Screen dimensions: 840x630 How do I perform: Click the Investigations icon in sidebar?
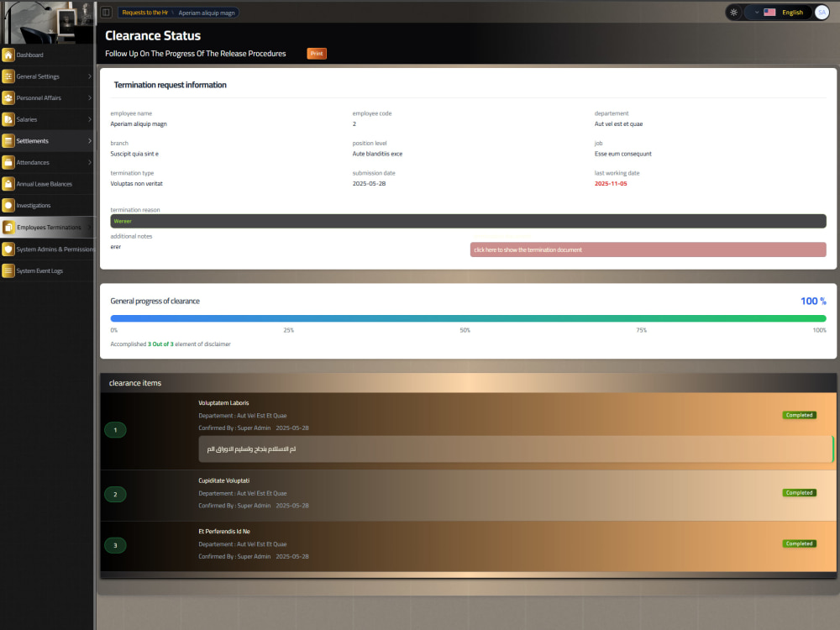click(8, 205)
